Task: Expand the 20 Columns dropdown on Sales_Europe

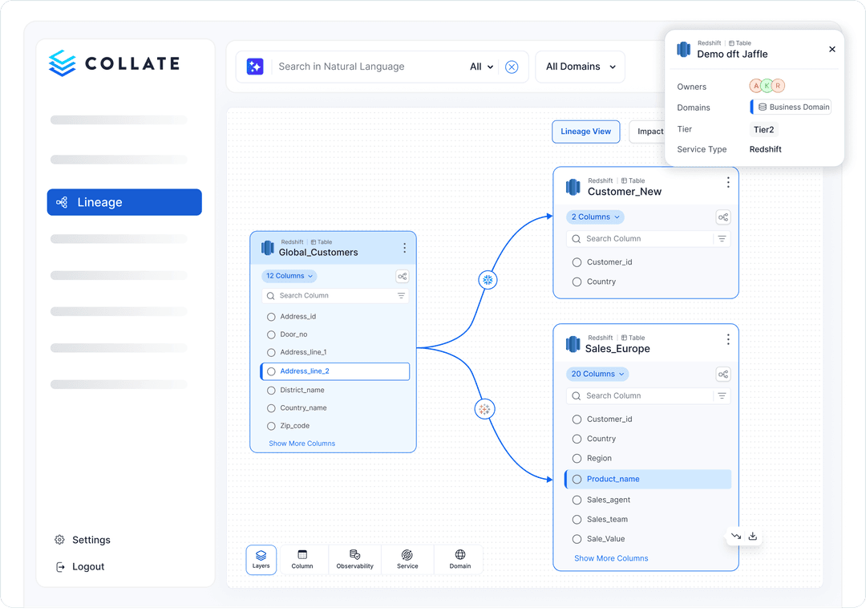Action: pyautogui.click(x=597, y=374)
